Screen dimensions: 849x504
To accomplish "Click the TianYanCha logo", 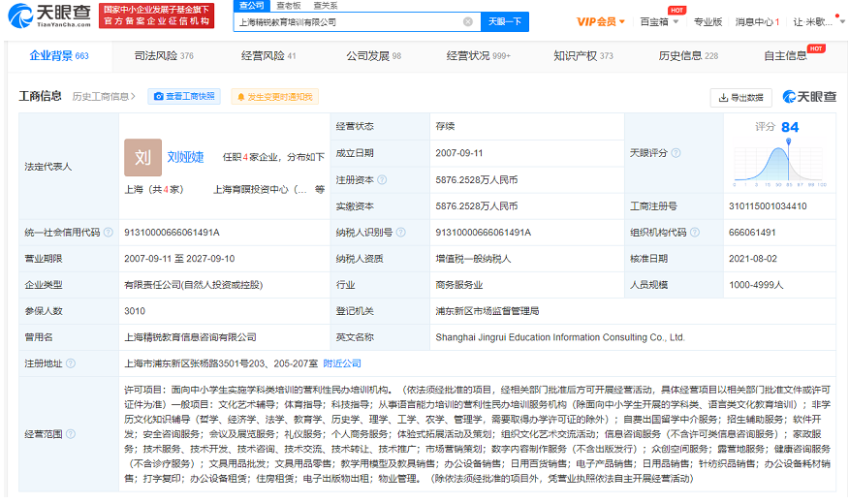I will pos(49,16).
